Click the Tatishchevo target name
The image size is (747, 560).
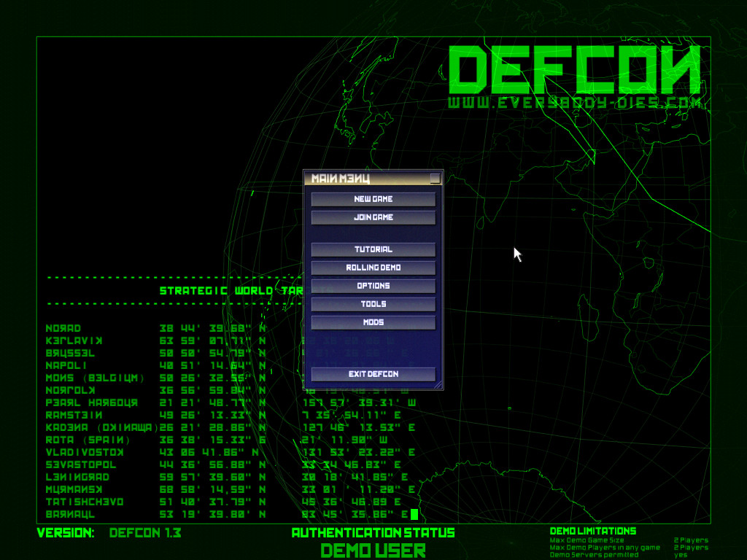pos(85,502)
